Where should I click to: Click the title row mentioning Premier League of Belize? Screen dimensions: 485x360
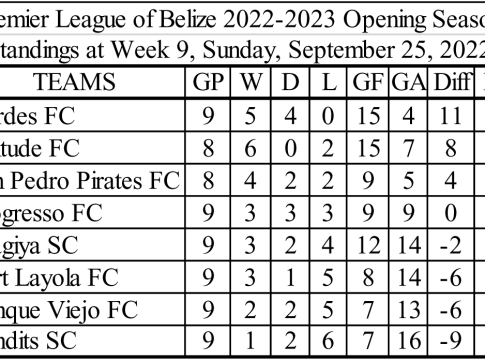(242, 19)
